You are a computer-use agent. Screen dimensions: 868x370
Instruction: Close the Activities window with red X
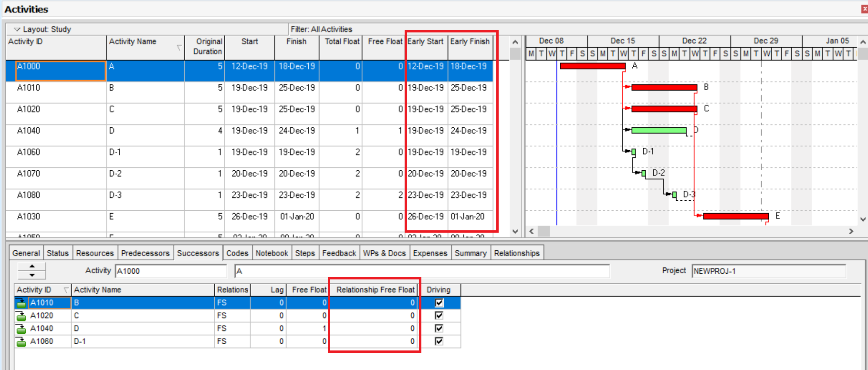tap(864, 9)
